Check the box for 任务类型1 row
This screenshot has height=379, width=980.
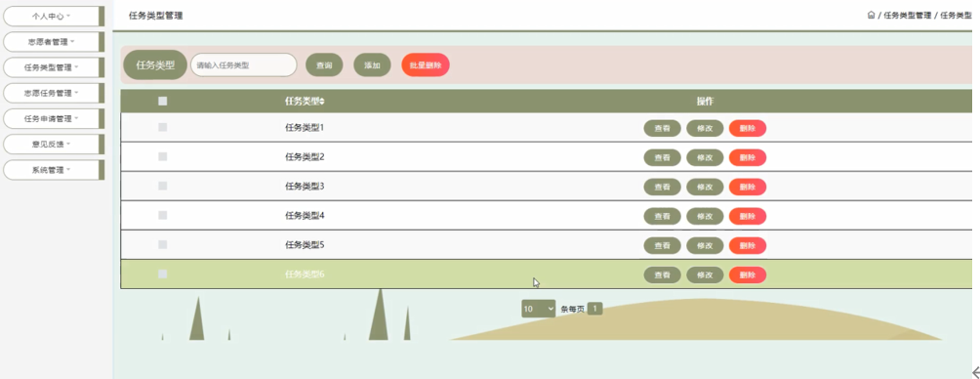[162, 128]
